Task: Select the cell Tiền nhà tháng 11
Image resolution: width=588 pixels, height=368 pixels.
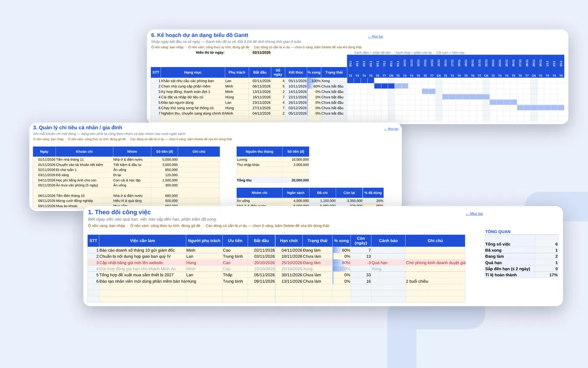Action: click(x=84, y=159)
